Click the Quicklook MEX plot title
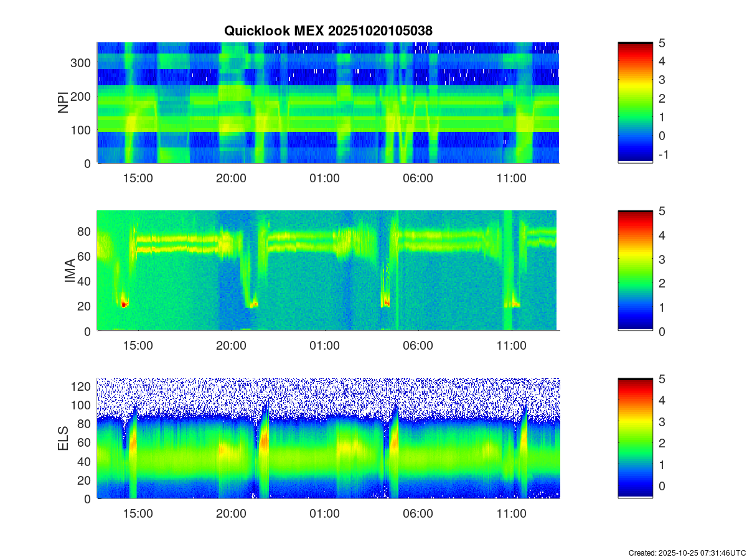The image size is (747, 560). [x=327, y=30]
